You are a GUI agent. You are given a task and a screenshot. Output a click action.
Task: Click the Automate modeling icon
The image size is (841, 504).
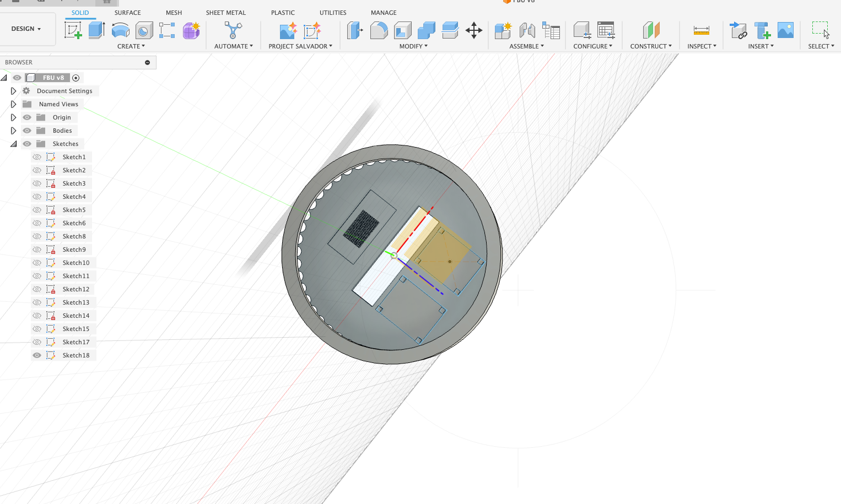coord(233,30)
